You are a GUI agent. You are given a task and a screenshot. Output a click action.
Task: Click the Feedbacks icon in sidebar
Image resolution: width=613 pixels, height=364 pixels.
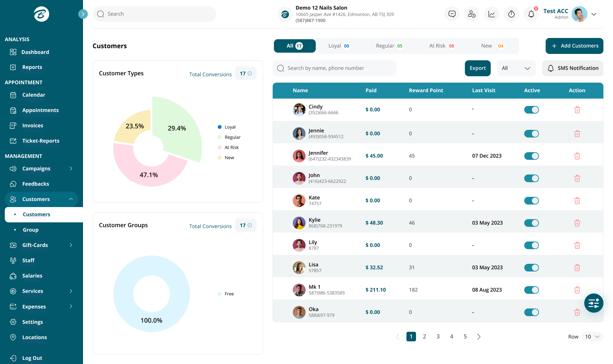coord(13,184)
